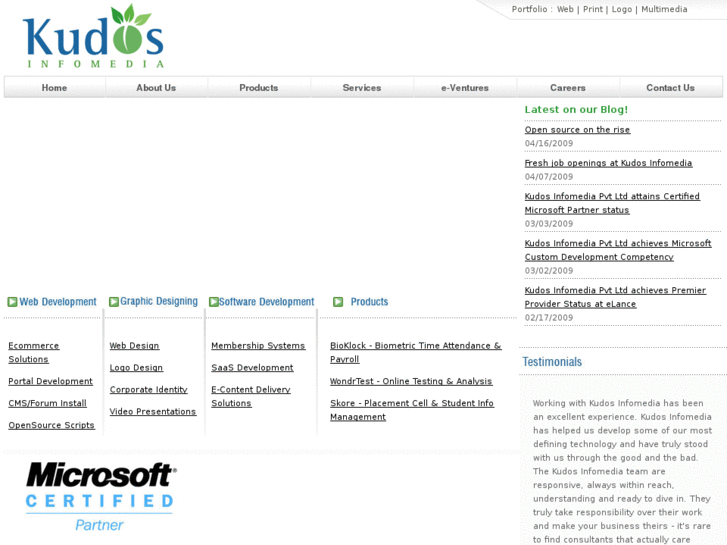Click the 'Portfolio :' label text
The width and height of the screenshot is (727, 545).
pos(532,9)
